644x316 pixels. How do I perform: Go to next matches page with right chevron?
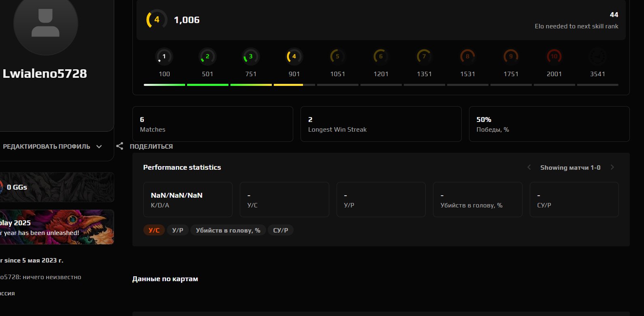(612, 167)
